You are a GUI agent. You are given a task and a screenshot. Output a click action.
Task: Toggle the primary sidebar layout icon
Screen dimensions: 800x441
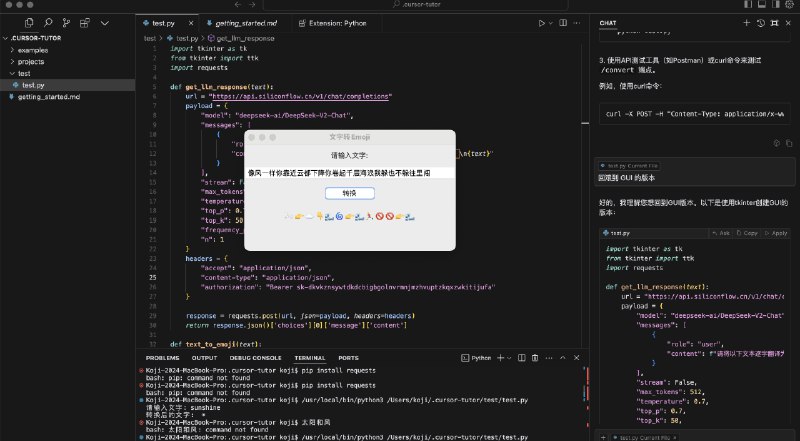(x=748, y=4)
